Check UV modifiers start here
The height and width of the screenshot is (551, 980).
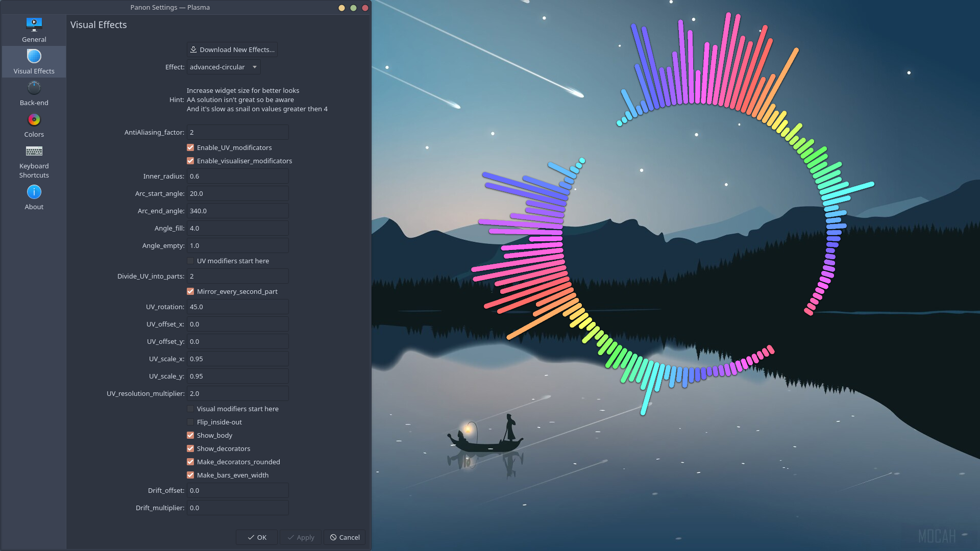coord(190,261)
